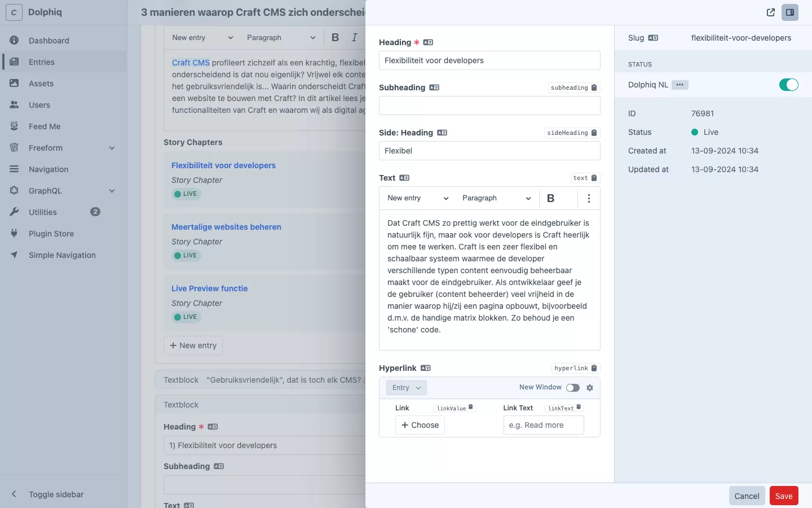This screenshot has width=812, height=508.
Task: Open Paragraph format dropdown in Text field
Action: (x=496, y=198)
